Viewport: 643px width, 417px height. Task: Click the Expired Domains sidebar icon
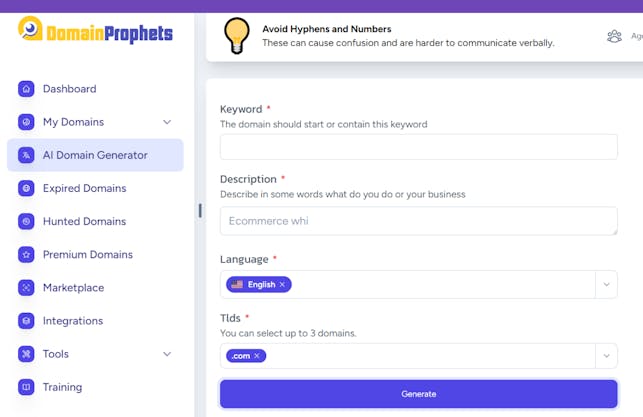(x=26, y=188)
